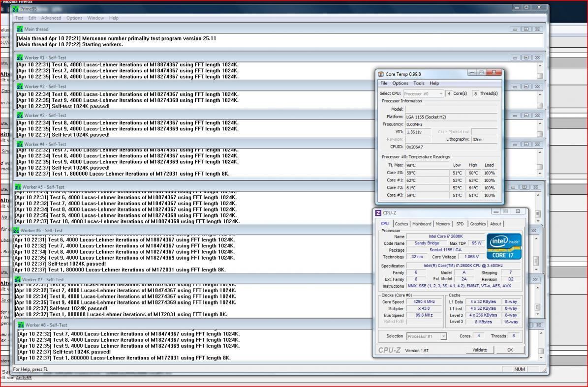Click the Worker #2 Self-Test icon

coord(20,87)
